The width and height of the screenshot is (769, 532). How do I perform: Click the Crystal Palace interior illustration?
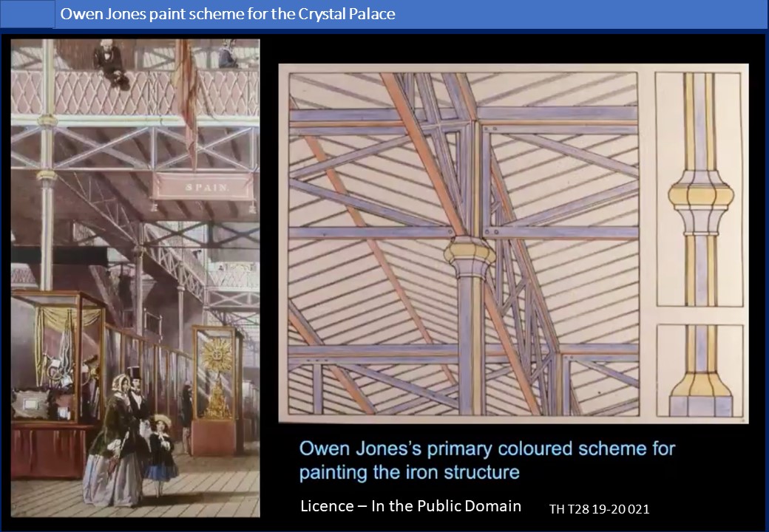pos(135,278)
